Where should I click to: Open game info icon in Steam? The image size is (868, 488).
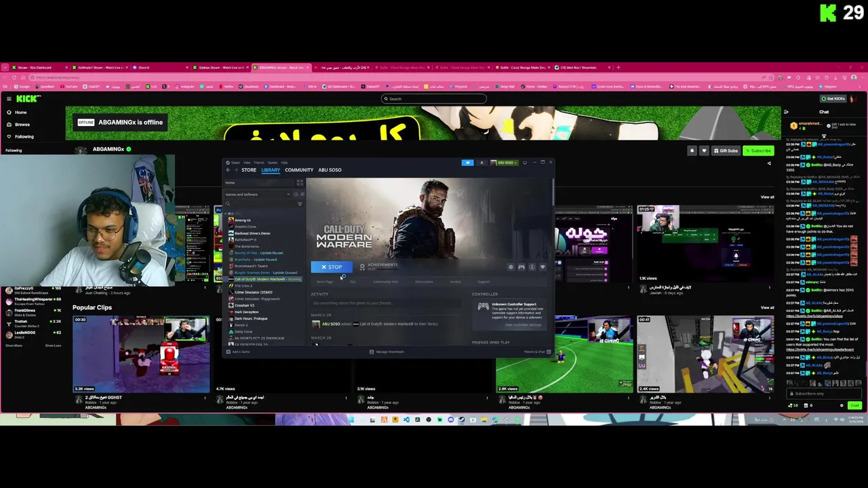point(532,267)
